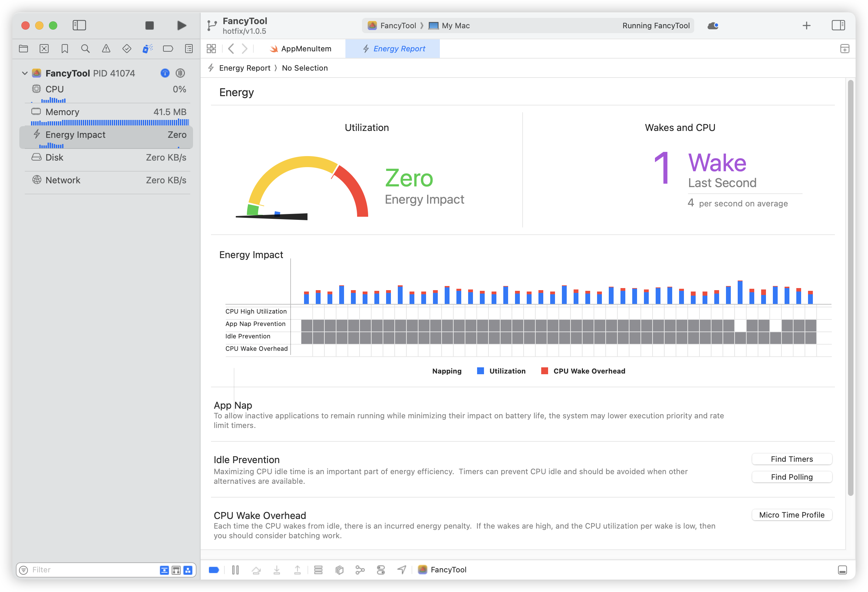Select the Debug navigator spray icon
The width and height of the screenshot is (868, 592).
(148, 49)
